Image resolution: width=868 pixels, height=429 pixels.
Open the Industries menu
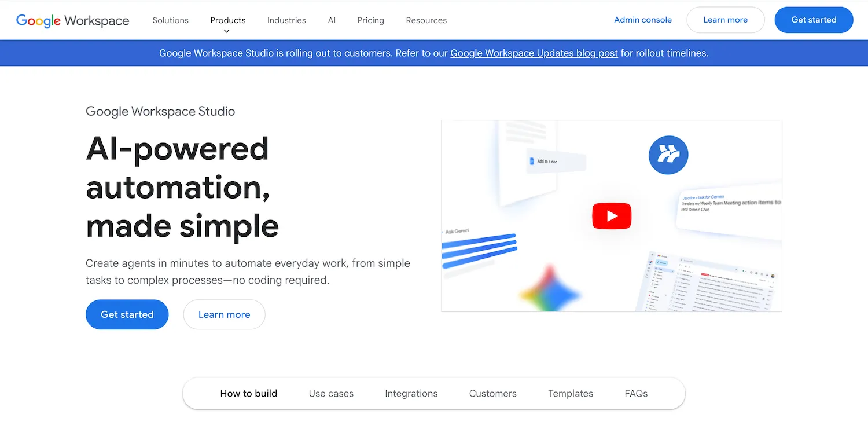[286, 20]
